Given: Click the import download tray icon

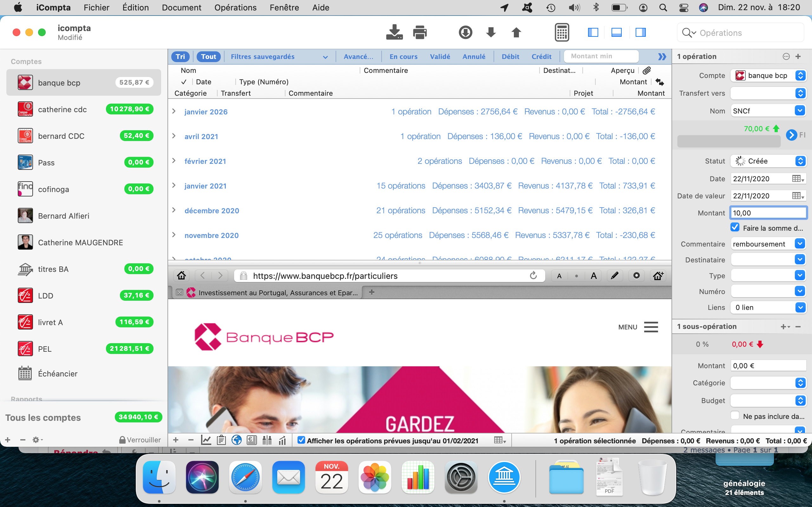Looking at the screenshot, I should (394, 32).
